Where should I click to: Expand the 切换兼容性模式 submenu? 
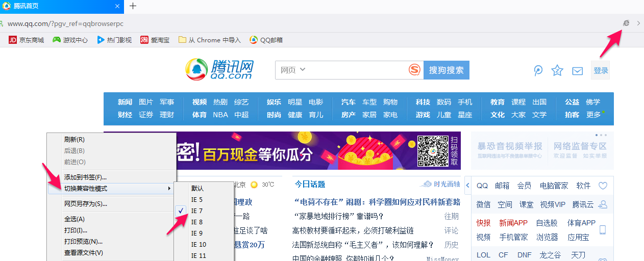click(111, 189)
